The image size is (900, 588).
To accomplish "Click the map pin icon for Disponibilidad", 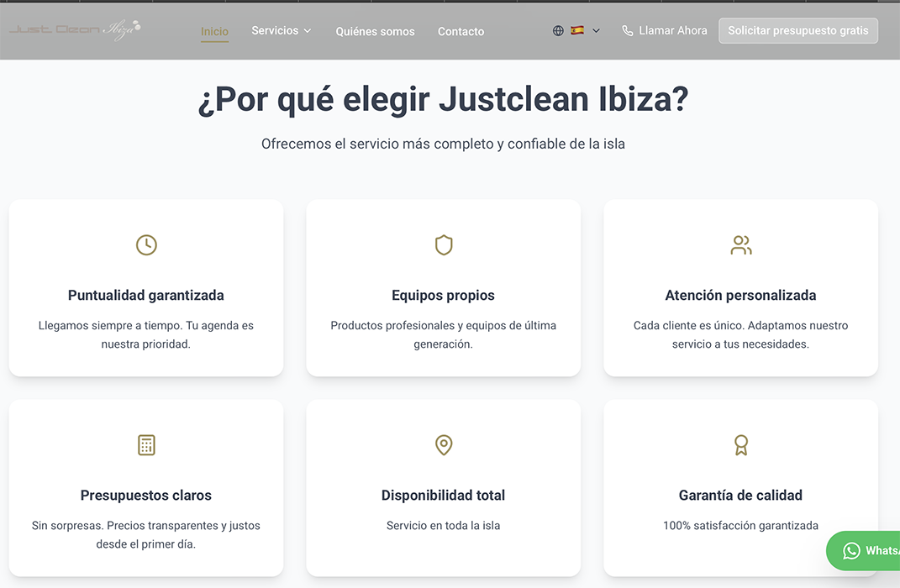I will 444,445.
